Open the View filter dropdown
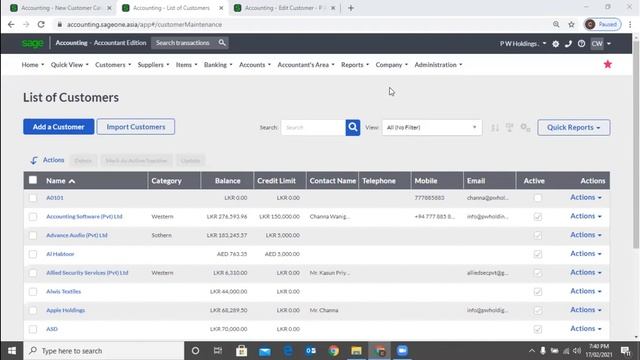Image resolution: width=640 pixels, height=360 pixels. [432, 127]
